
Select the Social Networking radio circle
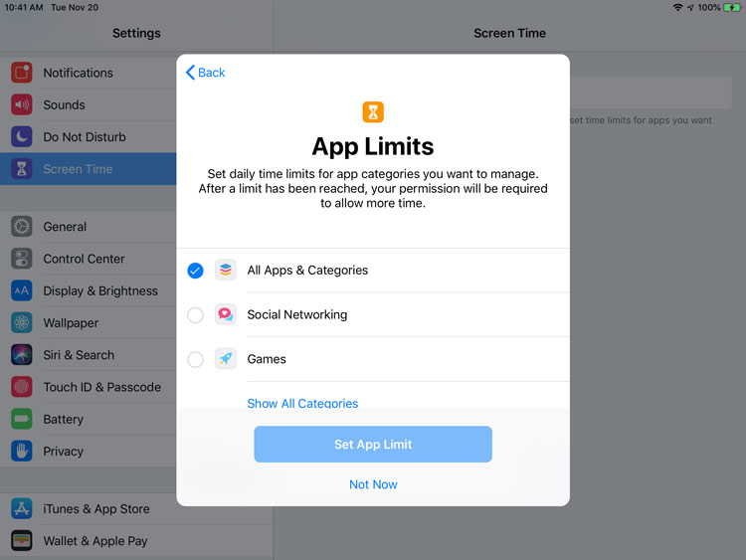[x=195, y=315]
